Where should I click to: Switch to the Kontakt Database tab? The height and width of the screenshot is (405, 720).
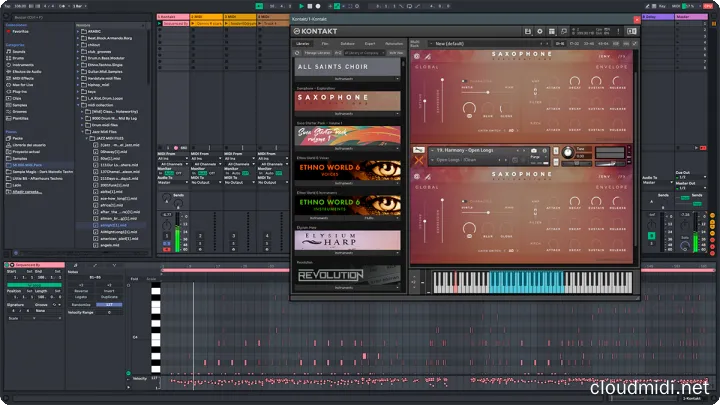click(x=348, y=44)
